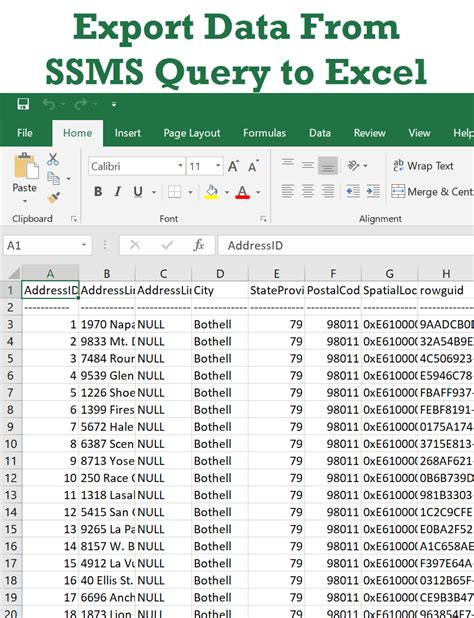
Task: Open the Copy options dropdown arrow
Action: tap(69, 179)
